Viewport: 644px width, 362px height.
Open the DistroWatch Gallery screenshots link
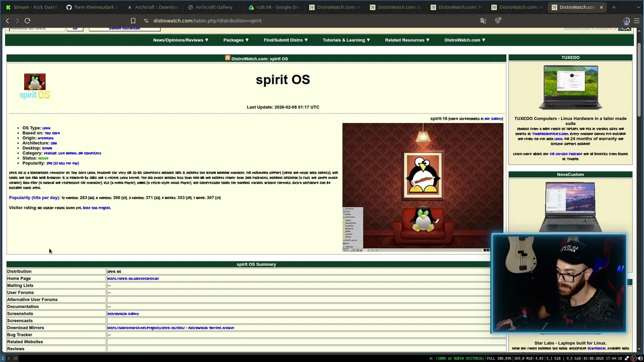point(123,314)
